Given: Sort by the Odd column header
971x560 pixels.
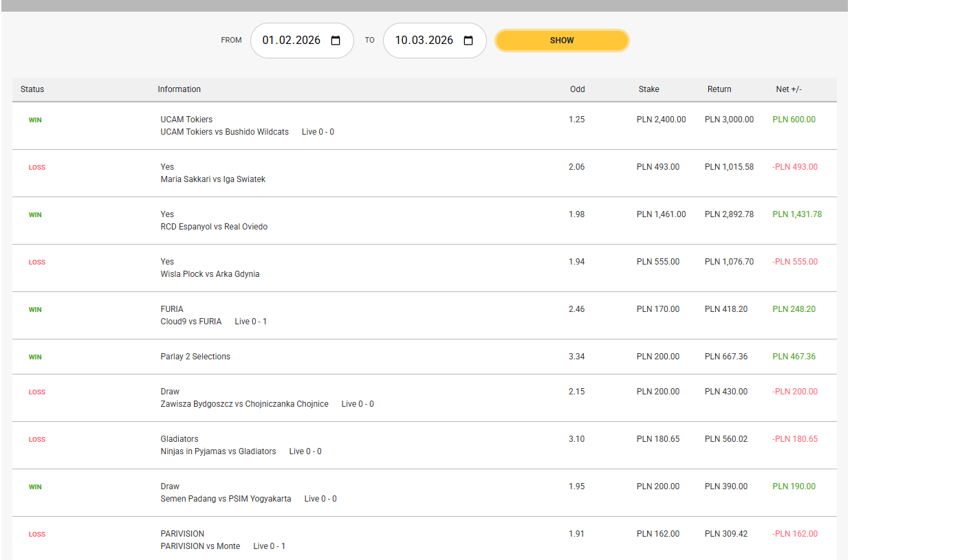Looking at the screenshot, I should [x=577, y=89].
